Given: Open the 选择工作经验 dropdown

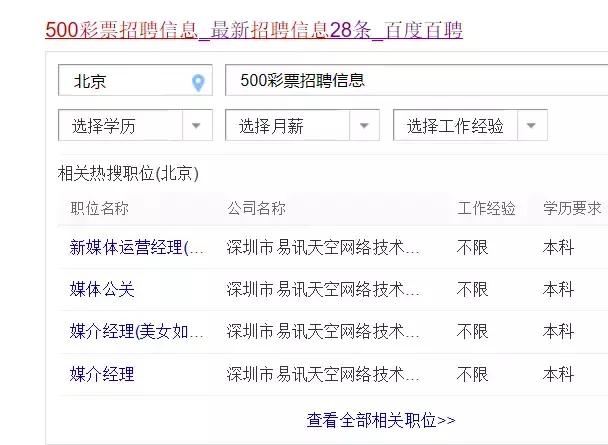Looking at the screenshot, I should 470,125.
